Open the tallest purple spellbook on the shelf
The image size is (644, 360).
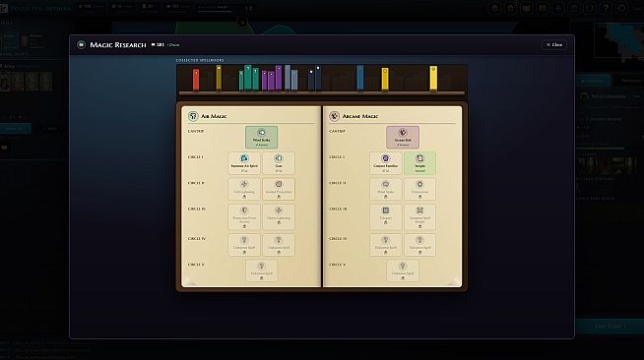279,78
